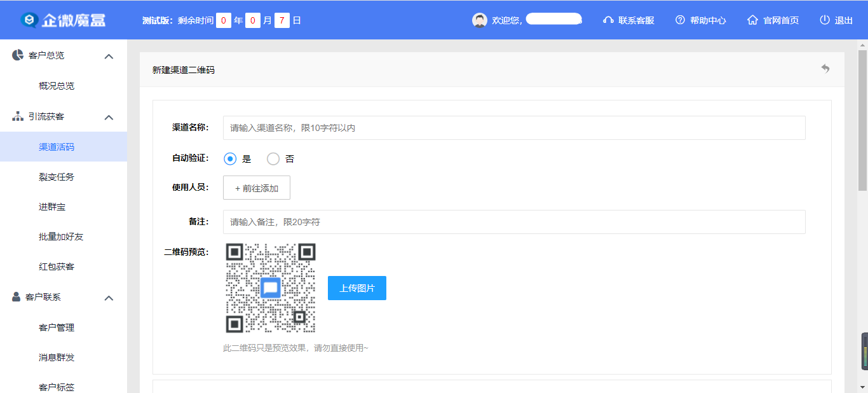
Task: Click the QR code preview image
Action: 271,288
